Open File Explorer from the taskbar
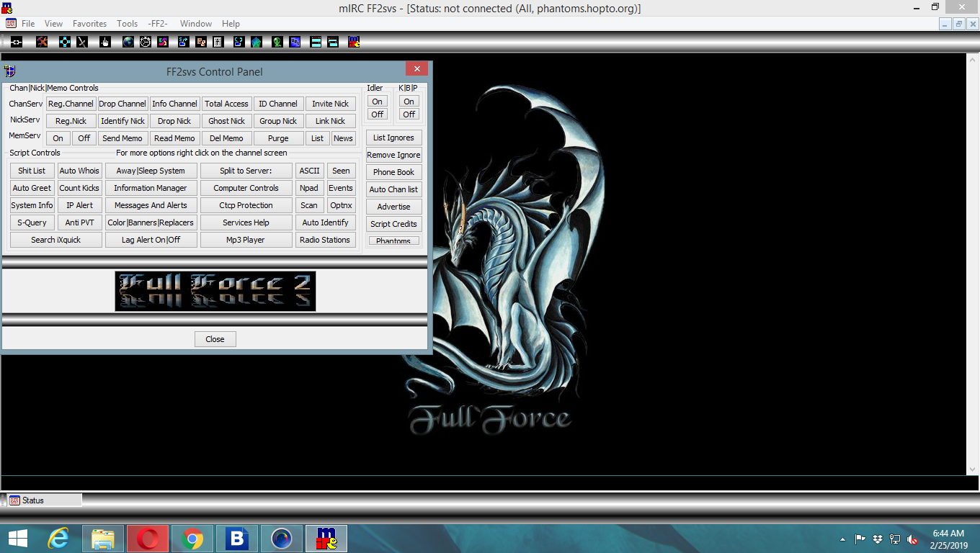This screenshot has height=553, width=980. click(103, 538)
